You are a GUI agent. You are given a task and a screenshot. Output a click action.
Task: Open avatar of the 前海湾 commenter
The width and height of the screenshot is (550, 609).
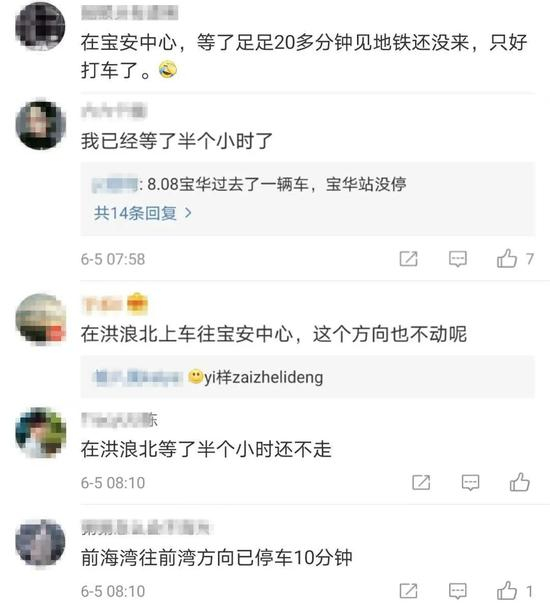point(40,543)
